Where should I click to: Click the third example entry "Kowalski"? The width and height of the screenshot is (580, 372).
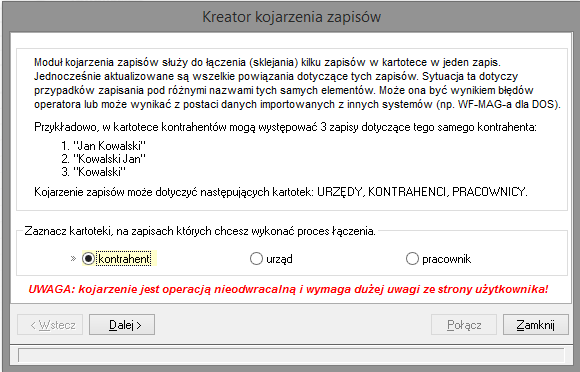(94, 172)
